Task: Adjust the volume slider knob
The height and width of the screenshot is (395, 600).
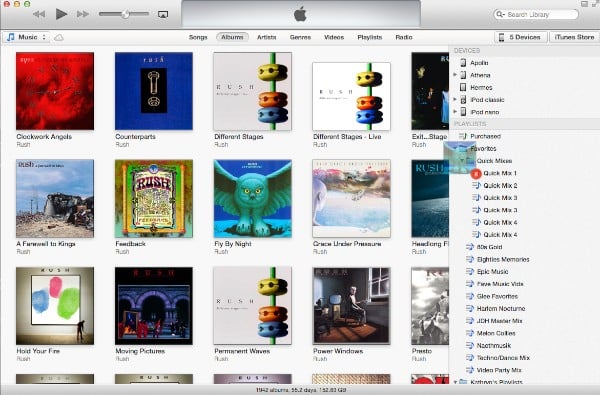Action: (125, 14)
